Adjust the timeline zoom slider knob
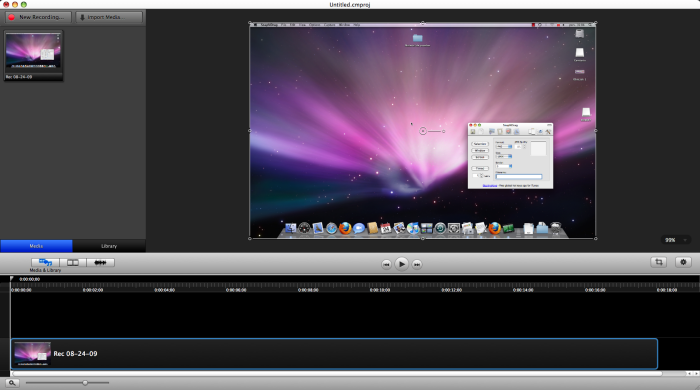The height and width of the screenshot is (390, 700). point(85,382)
